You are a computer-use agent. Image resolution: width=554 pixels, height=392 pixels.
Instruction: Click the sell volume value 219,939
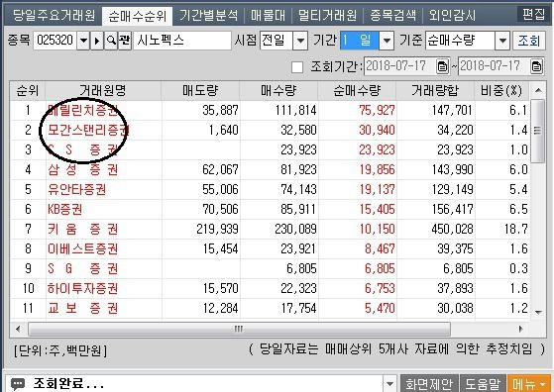click(218, 229)
